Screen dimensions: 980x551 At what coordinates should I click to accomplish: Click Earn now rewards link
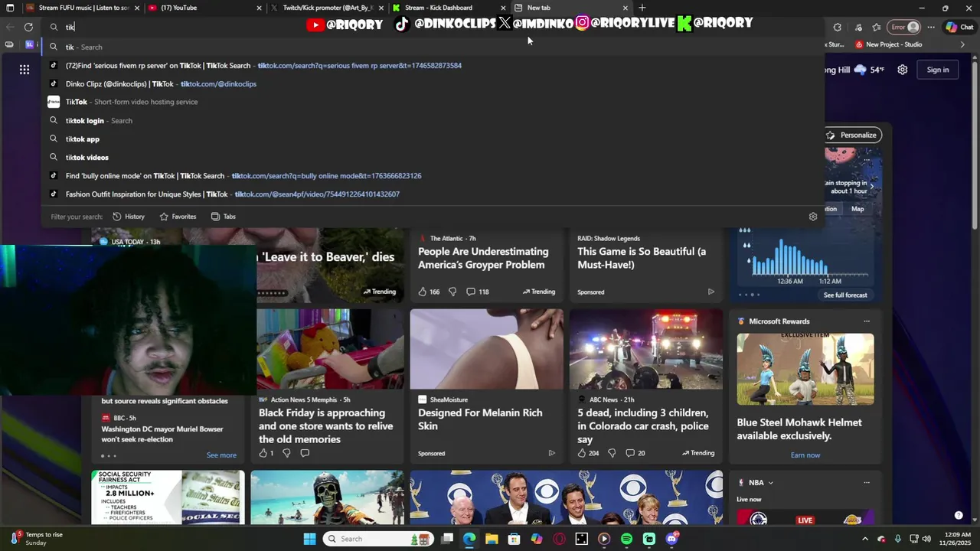805,455
